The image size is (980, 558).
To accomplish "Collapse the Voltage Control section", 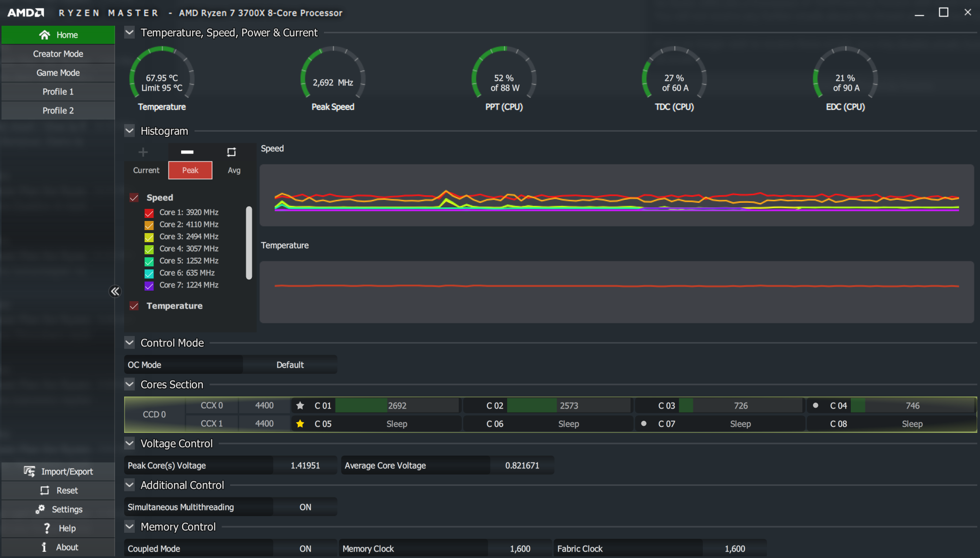I will [x=130, y=443].
